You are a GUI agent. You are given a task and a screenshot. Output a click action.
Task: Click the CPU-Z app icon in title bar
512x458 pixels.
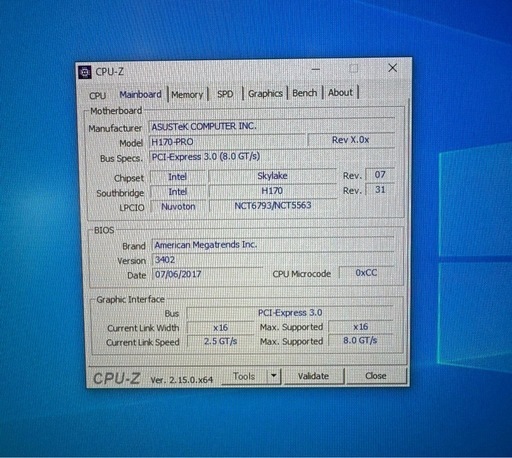click(x=85, y=72)
